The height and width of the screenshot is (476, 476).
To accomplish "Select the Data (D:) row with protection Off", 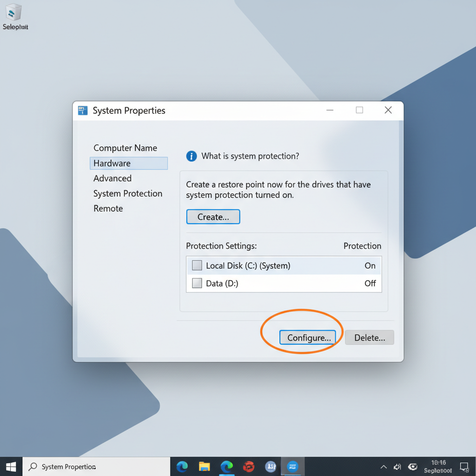I will click(x=284, y=283).
